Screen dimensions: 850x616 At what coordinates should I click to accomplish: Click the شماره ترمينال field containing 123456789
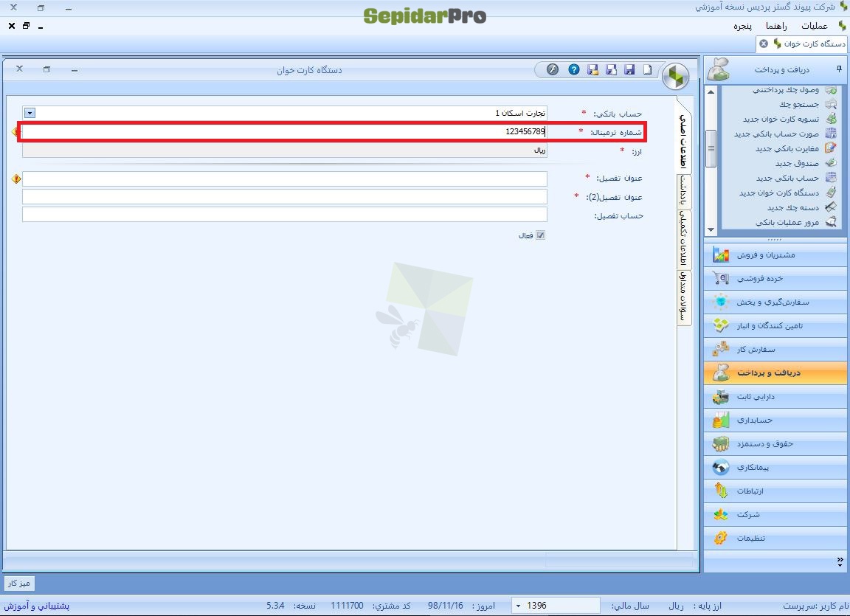[x=284, y=131]
